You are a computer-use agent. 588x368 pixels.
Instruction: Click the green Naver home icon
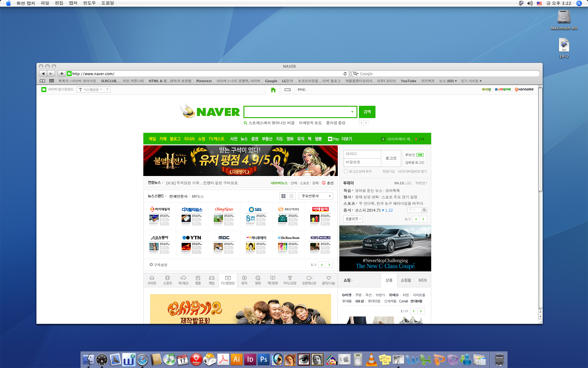pos(273,90)
